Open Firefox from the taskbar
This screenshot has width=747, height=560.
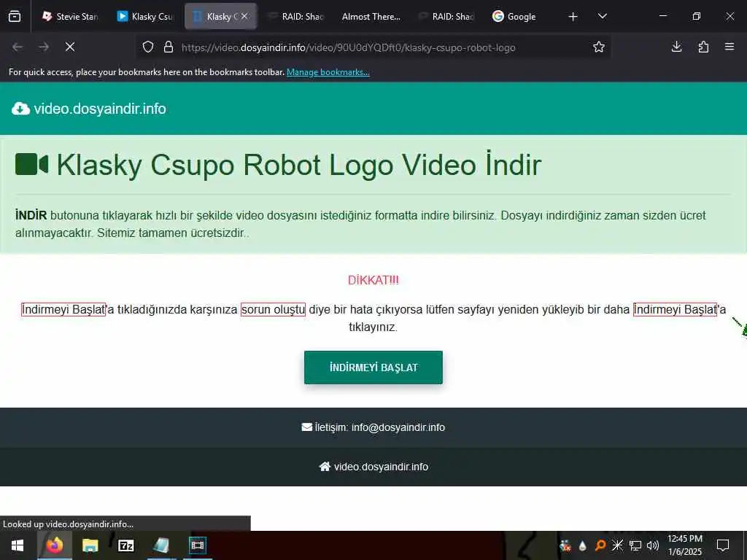click(x=54, y=545)
